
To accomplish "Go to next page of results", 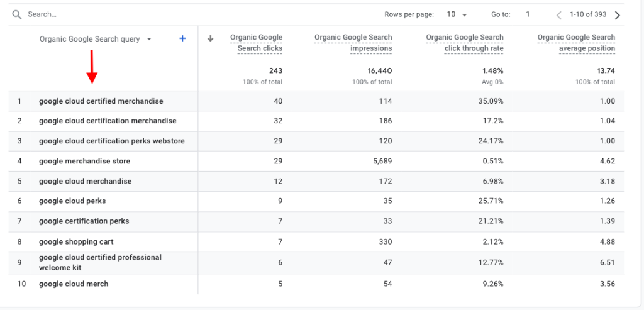I will (x=617, y=15).
